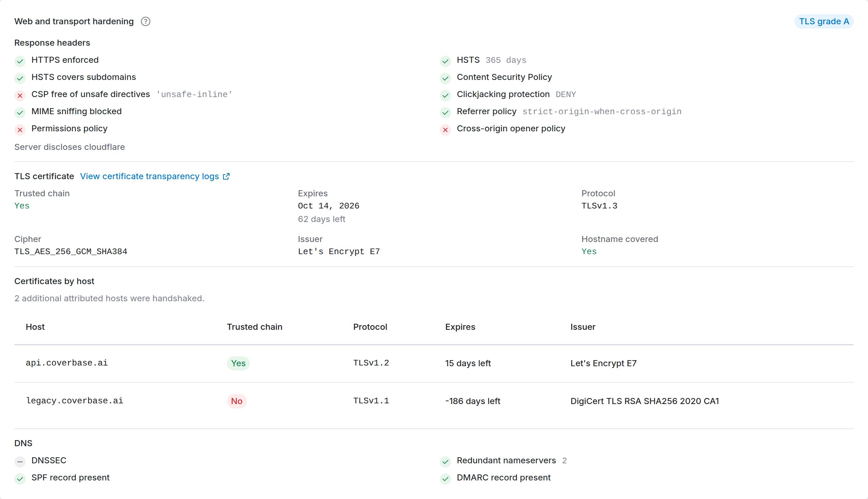Click the 365 days HSTS value
Screen dimensions: 868x499
(506, 60)
